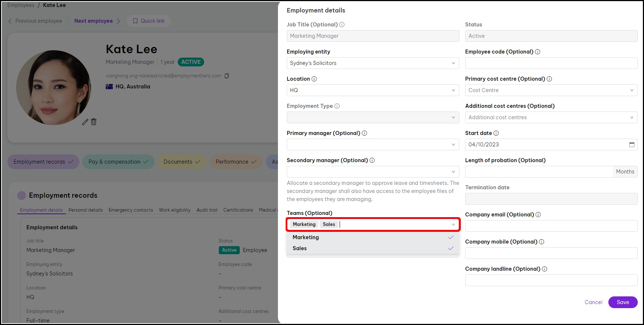
Task: Click the Employee code info icon
Action: [x=538, y=52]
